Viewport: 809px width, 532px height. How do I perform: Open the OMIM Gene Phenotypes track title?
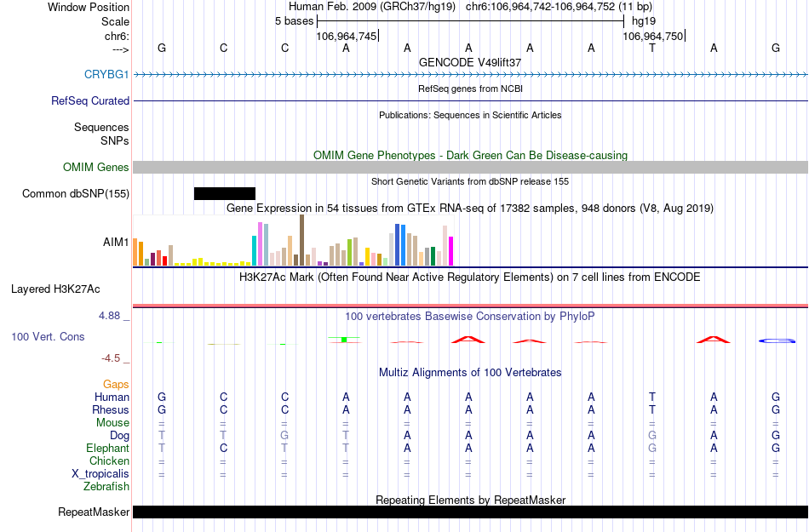(470, 155)
